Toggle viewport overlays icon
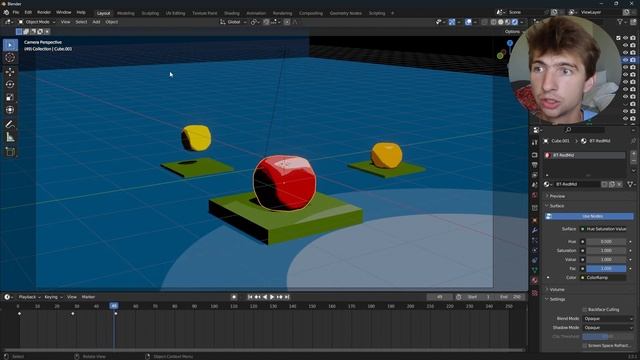This screenshot has height=360, width=640. pyautogui.click(x=468, y=22)
